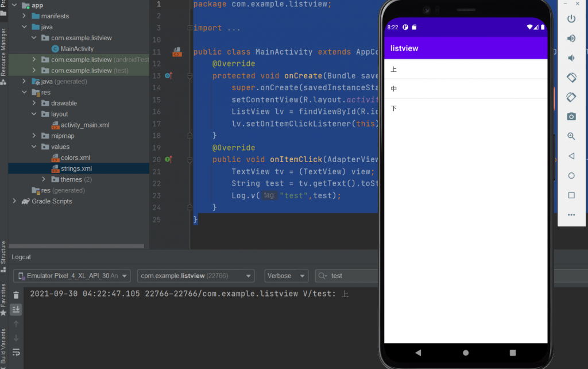Click emulator sidebar Home circle icon
588x369 pixels.
pos(571,175)
